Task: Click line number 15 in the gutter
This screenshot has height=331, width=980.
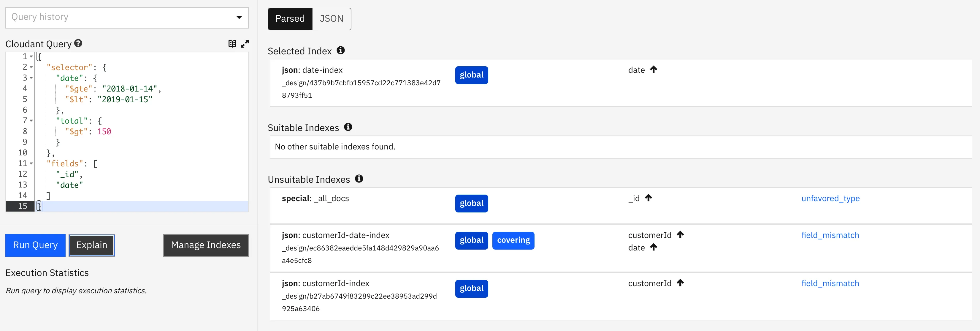Action: click(x=23, y=206)
